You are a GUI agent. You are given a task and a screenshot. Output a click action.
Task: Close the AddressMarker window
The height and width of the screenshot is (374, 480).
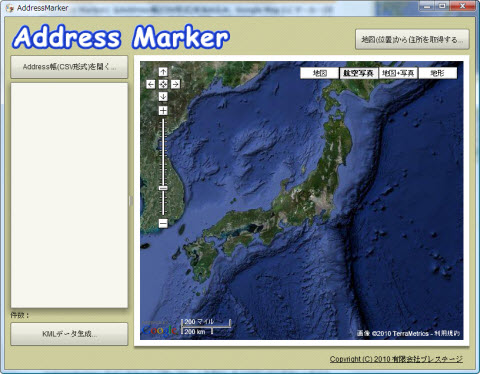pyautogui.click(x=462, y=5)
